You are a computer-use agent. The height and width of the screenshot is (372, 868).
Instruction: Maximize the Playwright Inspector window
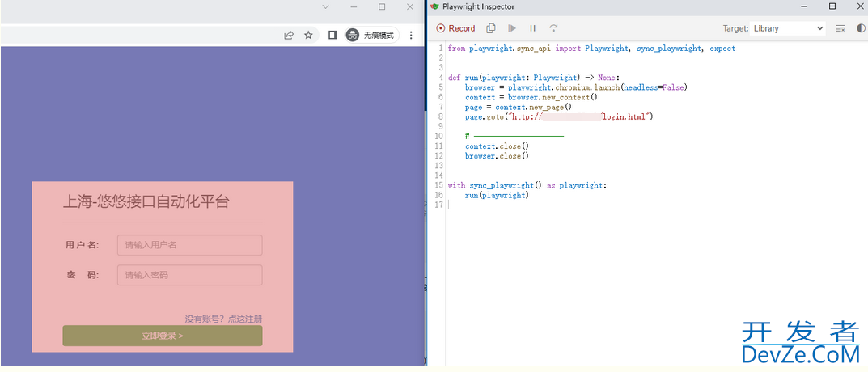[x=832, y=6]
